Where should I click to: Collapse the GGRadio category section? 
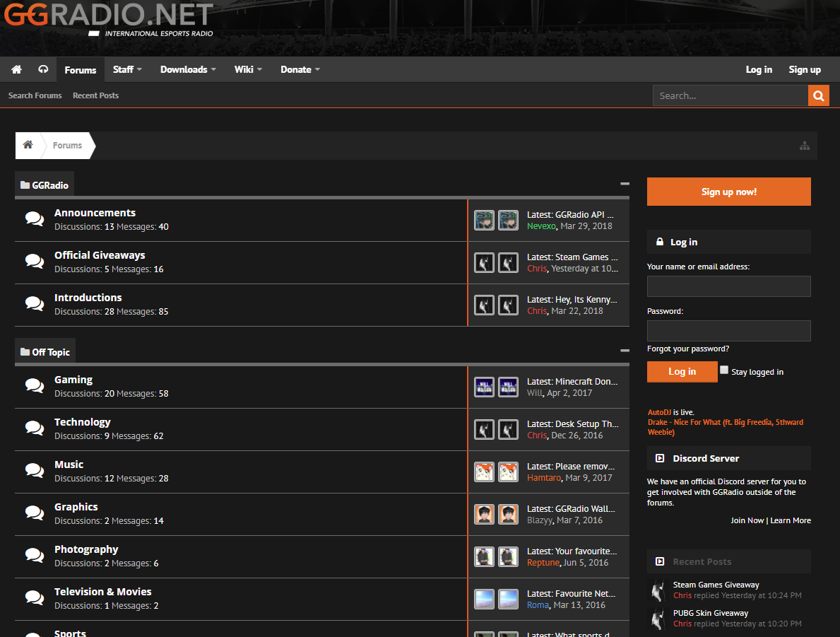point(625,184)
